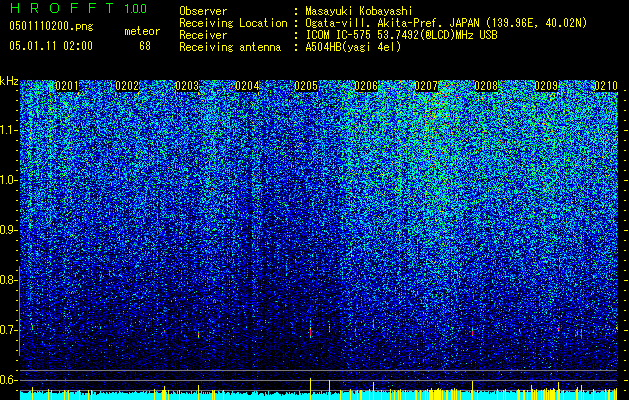
Task: Click the 0204 time marker label
Action: point(247,86)
